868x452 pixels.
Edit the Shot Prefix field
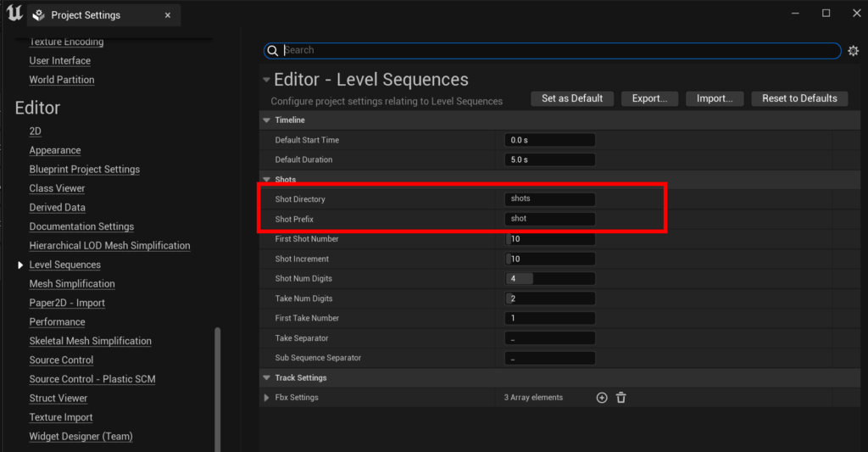549,219
